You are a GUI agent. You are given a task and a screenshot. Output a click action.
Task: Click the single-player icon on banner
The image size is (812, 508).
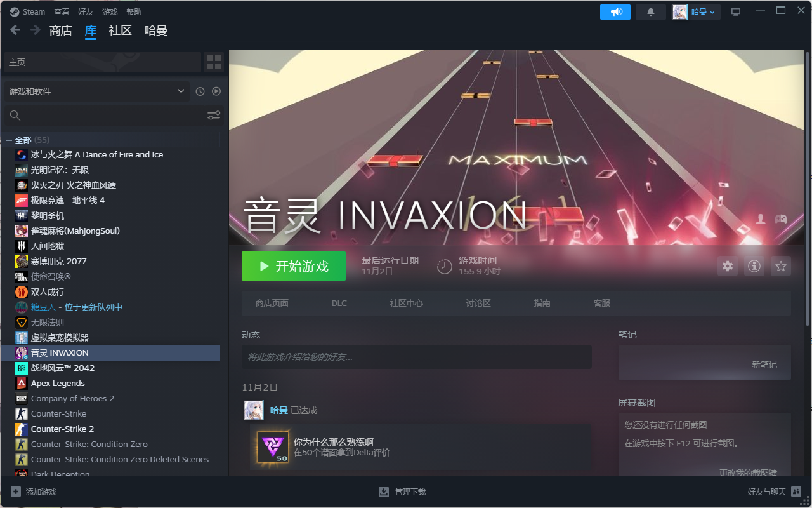[760, 219]
